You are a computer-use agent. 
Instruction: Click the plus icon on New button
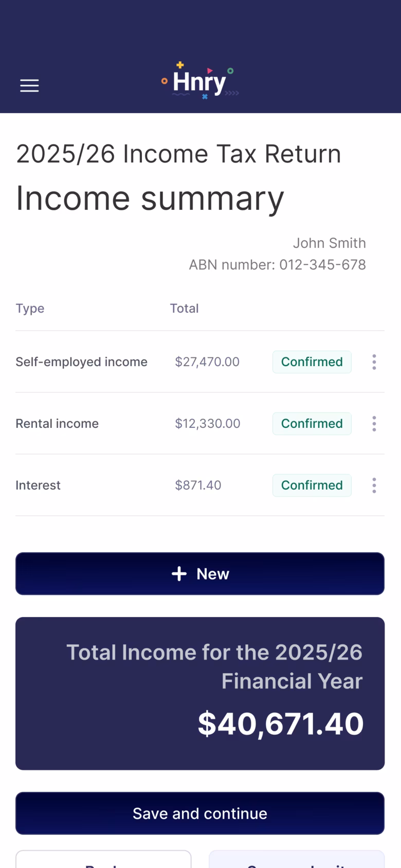coord(179,574)
